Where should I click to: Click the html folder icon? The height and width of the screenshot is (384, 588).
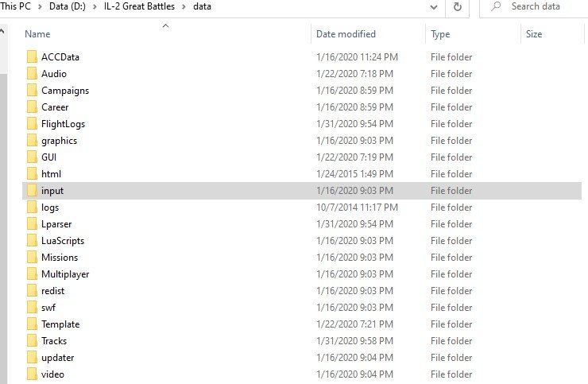[x=33, y=174]
